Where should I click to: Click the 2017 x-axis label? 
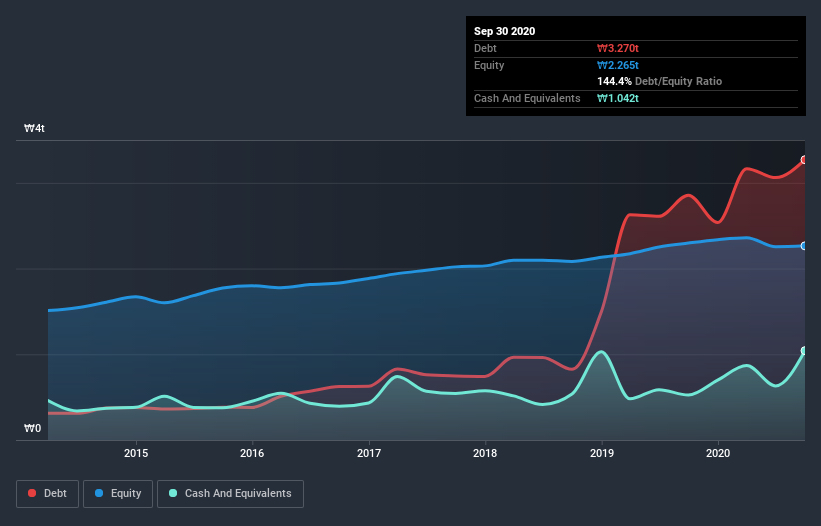pyautogui.click(x=369, y=453)
